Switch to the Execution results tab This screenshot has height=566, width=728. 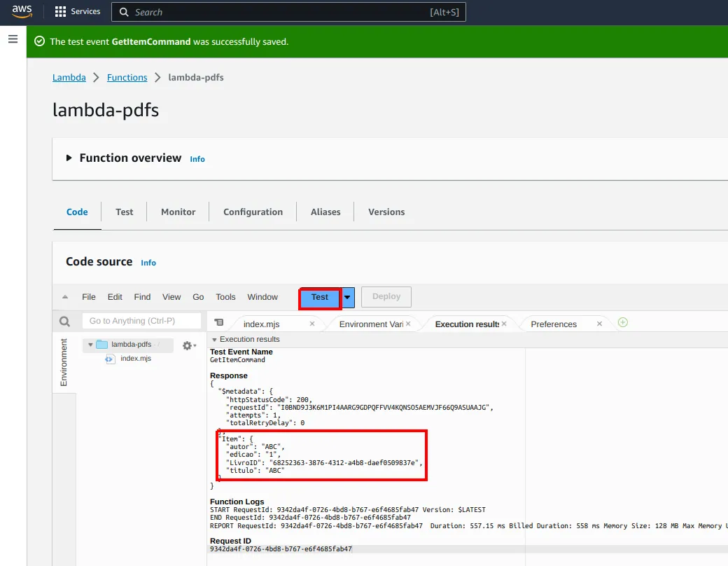467,324
